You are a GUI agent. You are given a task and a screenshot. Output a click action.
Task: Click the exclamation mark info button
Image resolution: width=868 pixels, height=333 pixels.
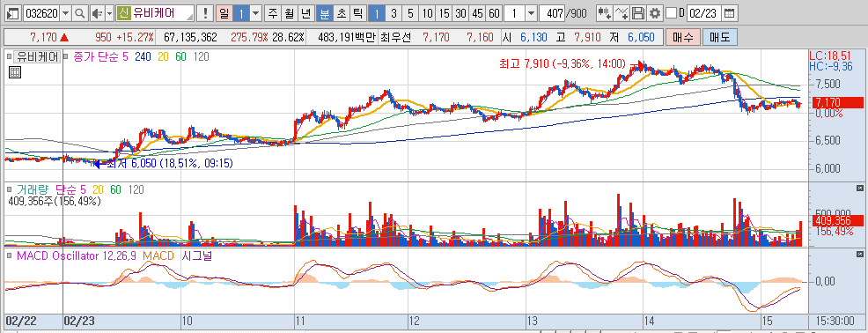[206, 13]
